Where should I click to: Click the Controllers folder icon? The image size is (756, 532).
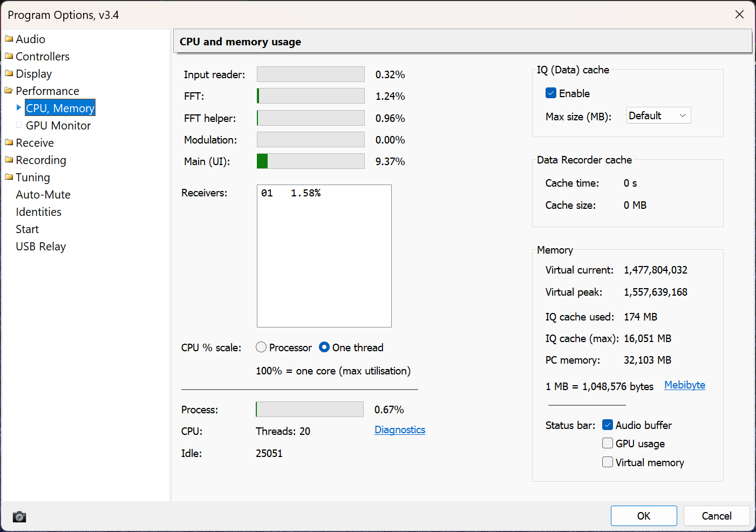coord(9,56)
